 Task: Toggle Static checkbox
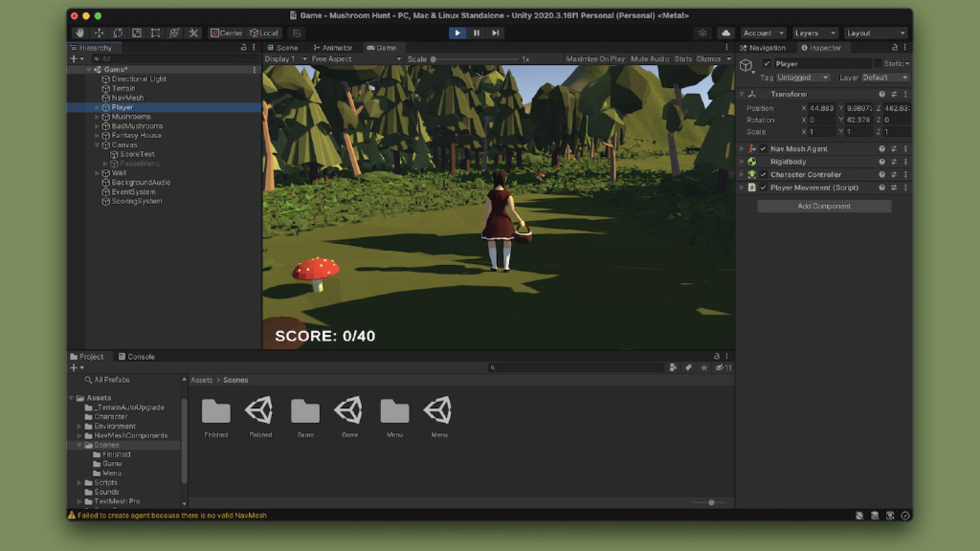coord(878,64)
